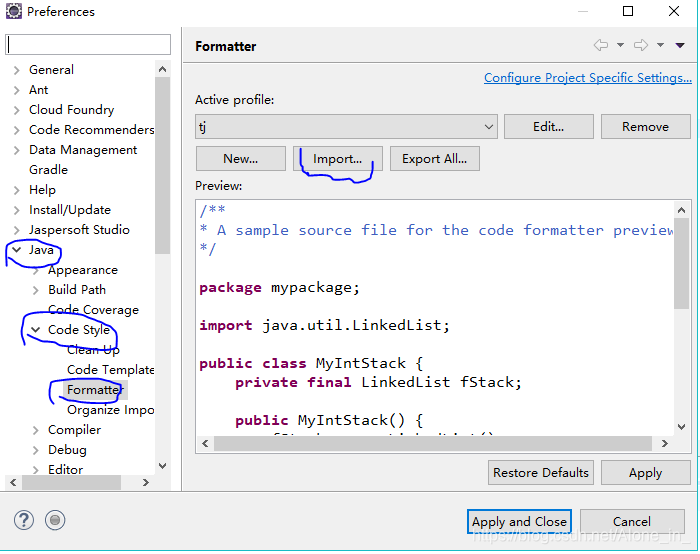Expand the General preferences node
700x554 pixels.
(x=17, y=70)
